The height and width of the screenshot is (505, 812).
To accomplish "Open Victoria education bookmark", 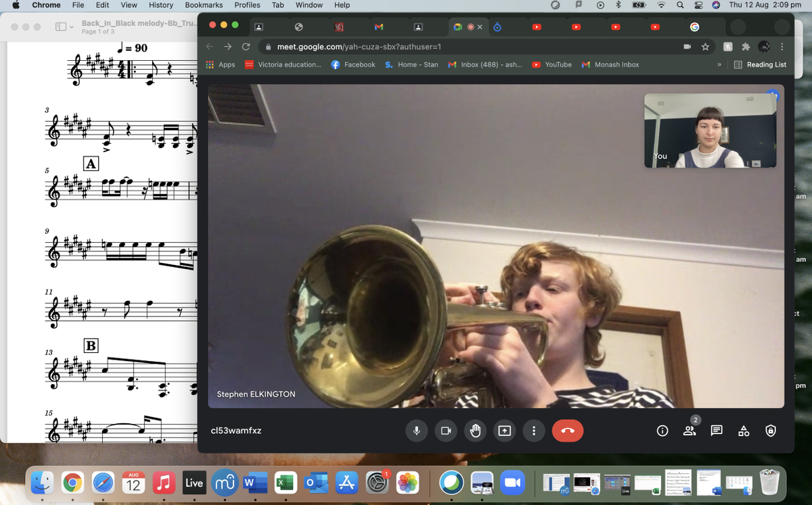I will (283, 65).
